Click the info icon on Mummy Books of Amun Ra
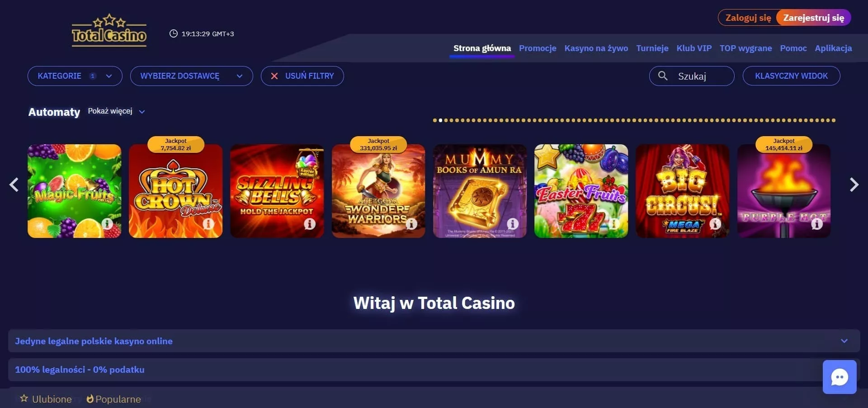The image size is (868, 408). tap(513, 223)
